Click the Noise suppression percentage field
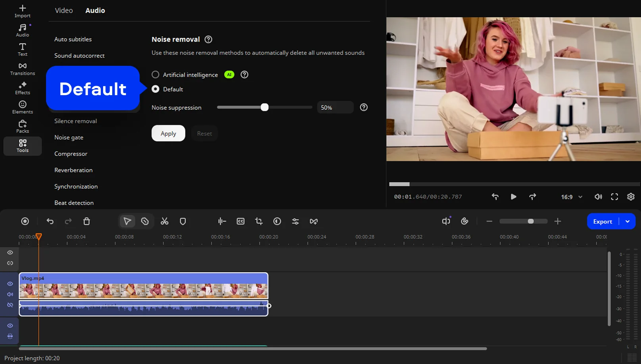The image size is (641, 364). (x=334, y=107)
